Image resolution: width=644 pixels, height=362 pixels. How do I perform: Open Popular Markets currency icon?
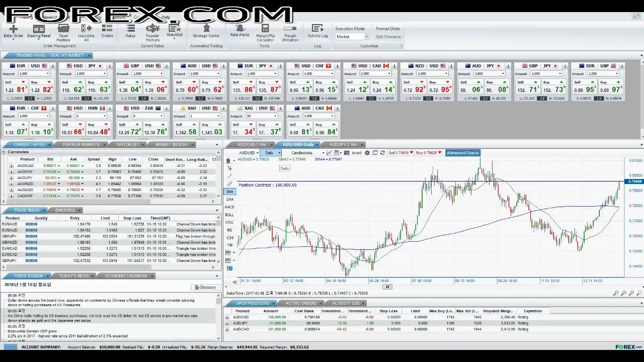point(152,33)
